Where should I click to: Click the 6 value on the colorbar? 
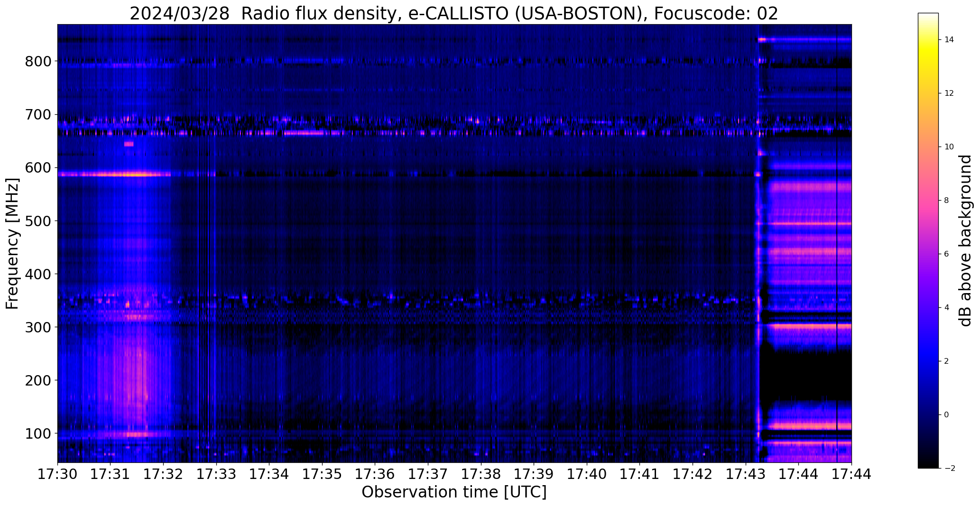947,254
